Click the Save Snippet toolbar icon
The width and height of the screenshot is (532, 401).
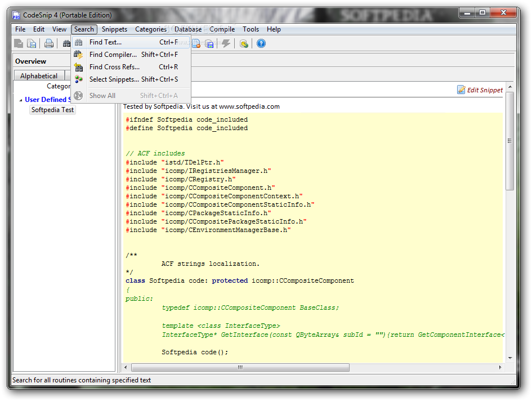(x=19, y=43)
